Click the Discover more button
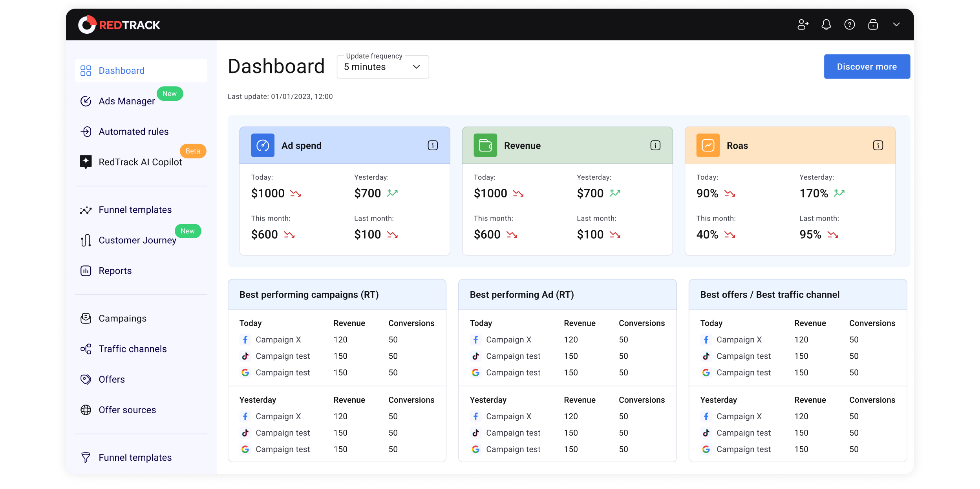980x489 pixels. point(867,67)
